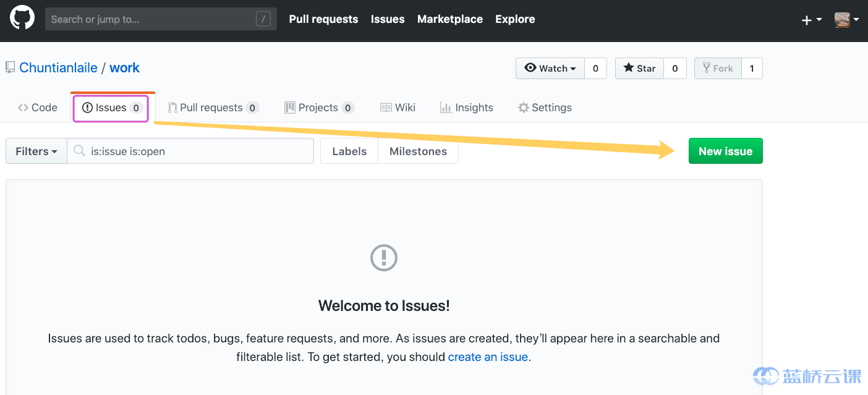Open the Wiki tab

point(398,108)
